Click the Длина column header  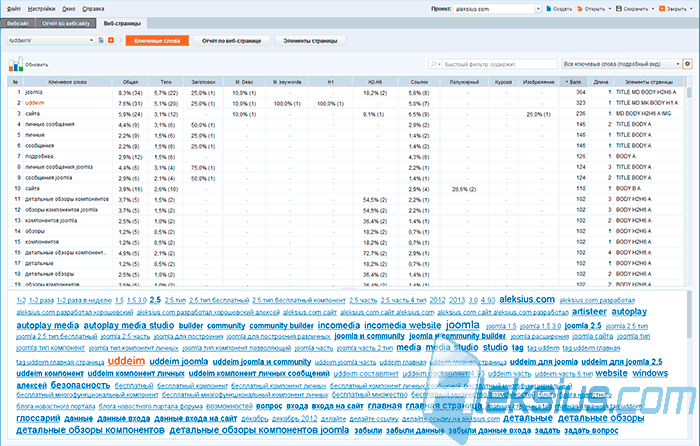pyautogui.click(x=601, y=82)
